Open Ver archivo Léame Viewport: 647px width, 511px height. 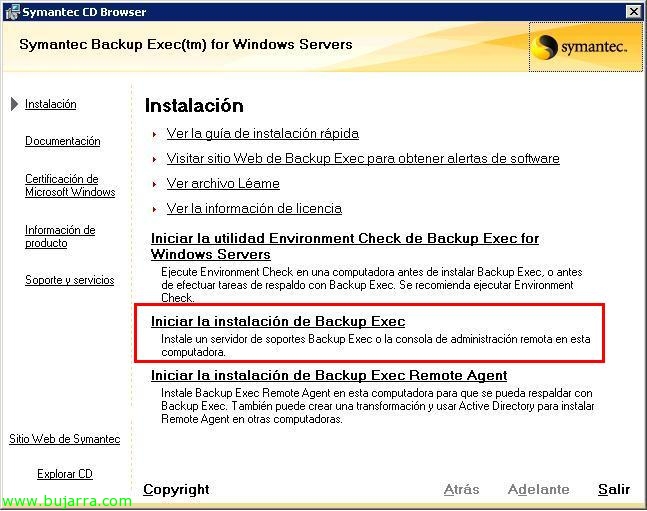pos(223,183)
